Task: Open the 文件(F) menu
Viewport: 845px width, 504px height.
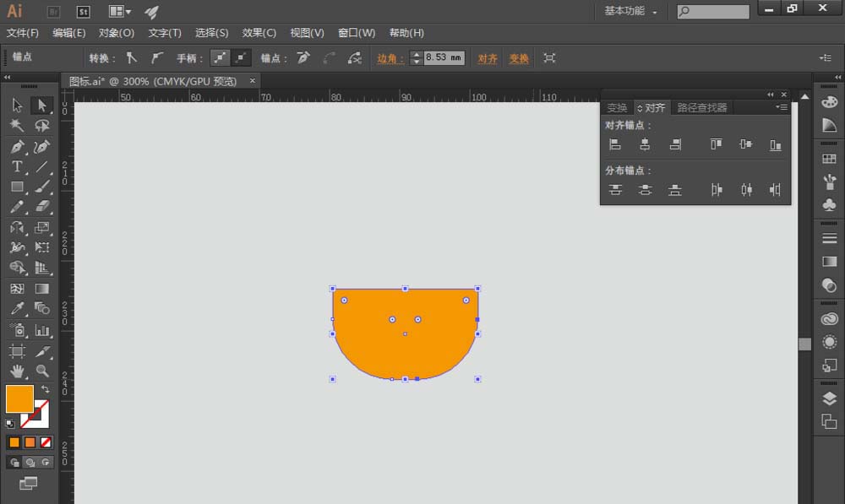Action: pyautogui.click(x=23, y=33)
